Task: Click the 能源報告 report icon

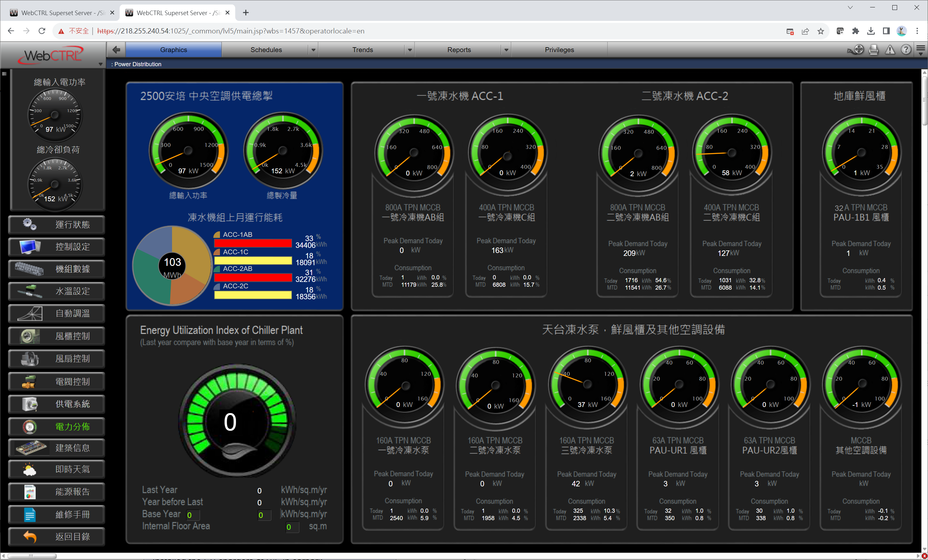Action: tap(30, 492)
